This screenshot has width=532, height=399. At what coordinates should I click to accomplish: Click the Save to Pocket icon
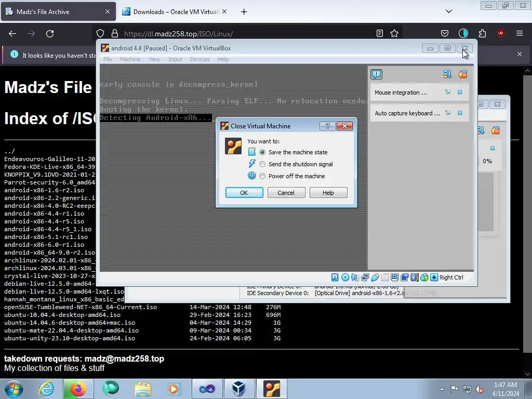click(x=445, y=33)
